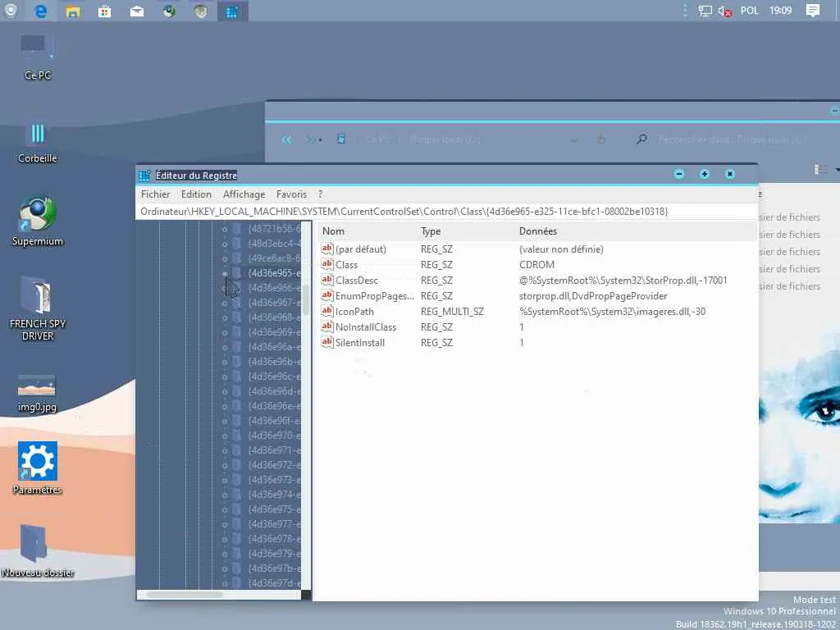Select the {4d36e977 key label
This screenshot has height=630, width=840.
[x=274, y=524]
